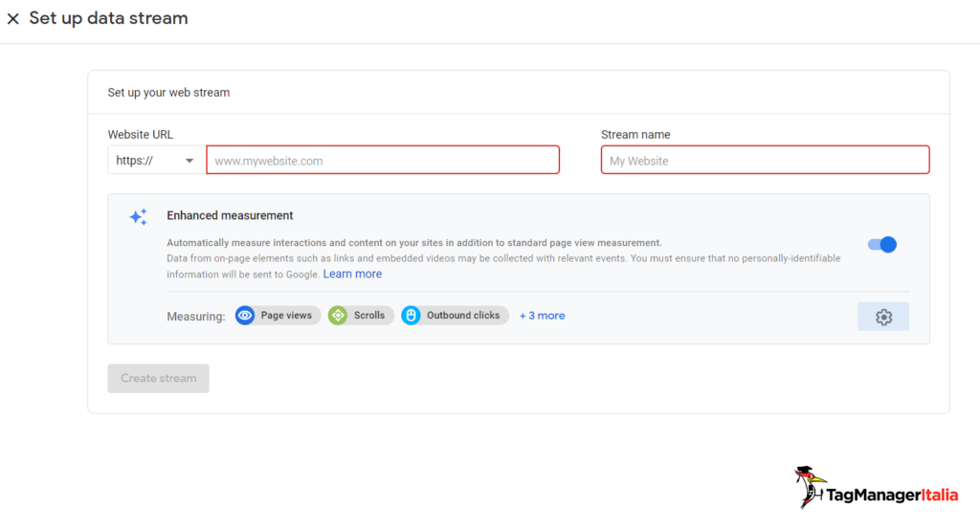980x531 pixels.
Task: Open enhanced measurement gear settings
Action: click(883, 317)
